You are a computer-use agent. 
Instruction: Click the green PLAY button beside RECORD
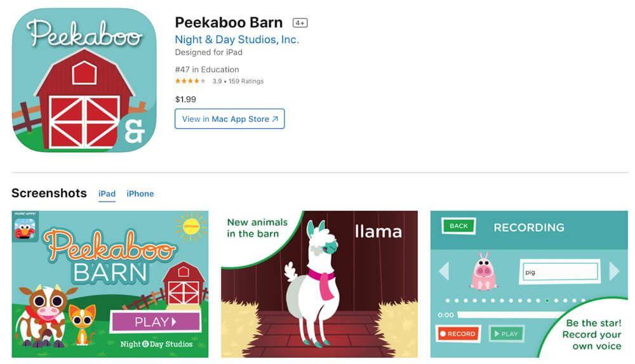click(506, 334)
